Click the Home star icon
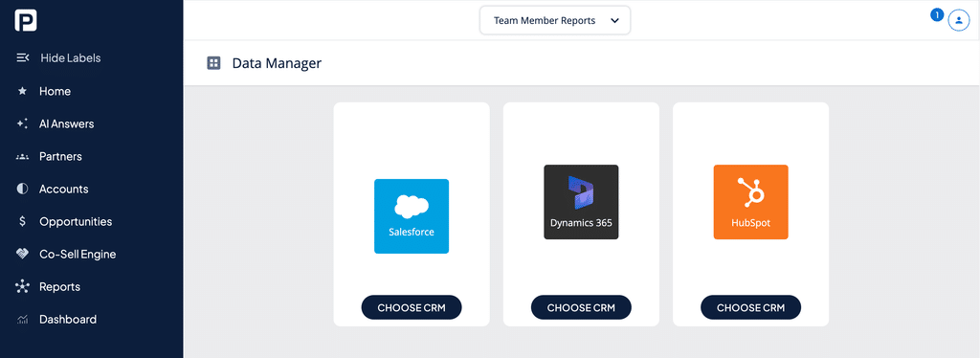Screen dimensions: 980x358 tap(23, 91)
